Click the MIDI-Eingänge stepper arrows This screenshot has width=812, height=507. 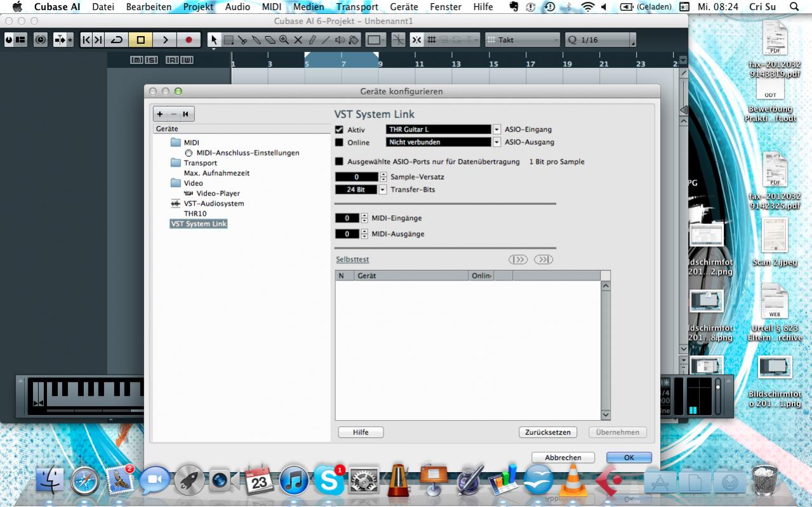coord(364,218)
